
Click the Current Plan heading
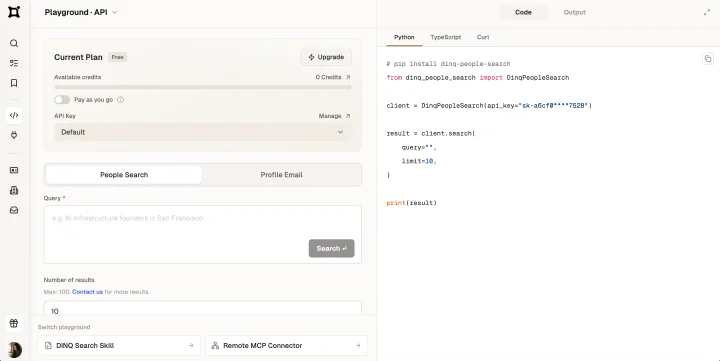[x=78, y=57]
